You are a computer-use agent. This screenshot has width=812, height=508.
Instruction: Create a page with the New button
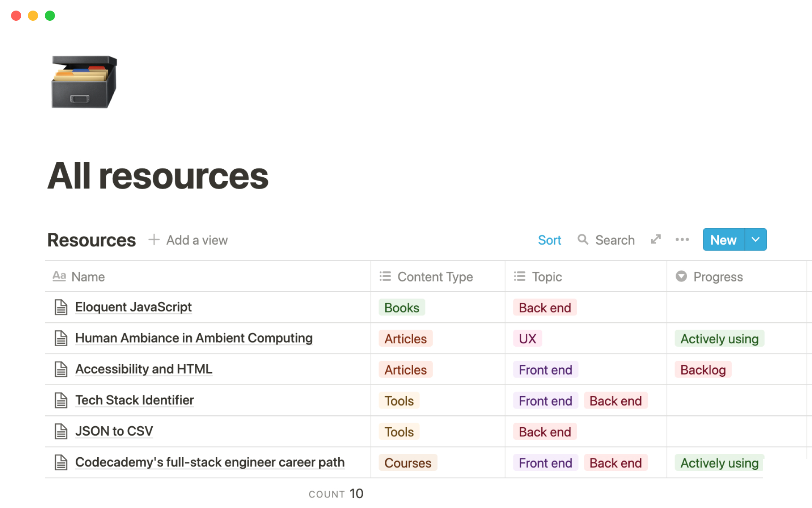click(x=723, y=239)
